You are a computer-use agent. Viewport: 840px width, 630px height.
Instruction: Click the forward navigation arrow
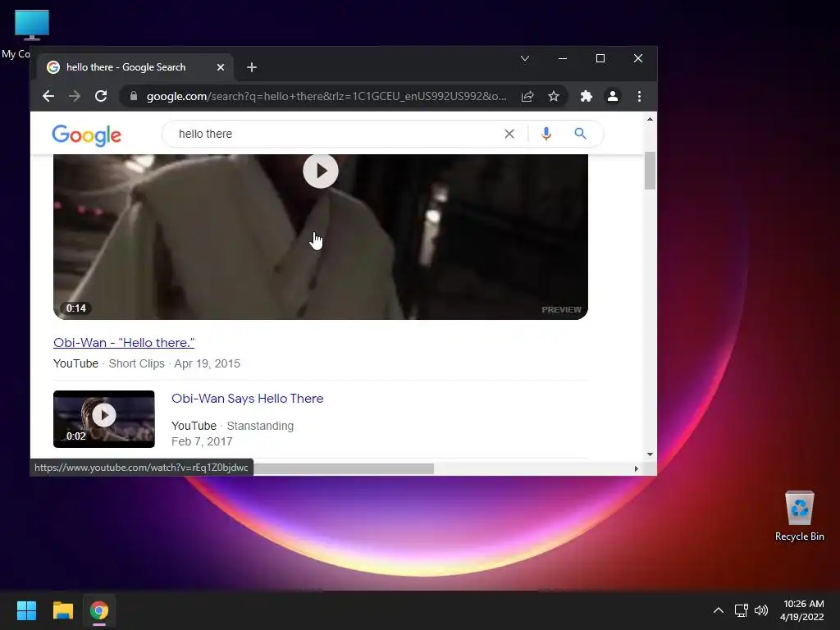(x=75, y=97)
